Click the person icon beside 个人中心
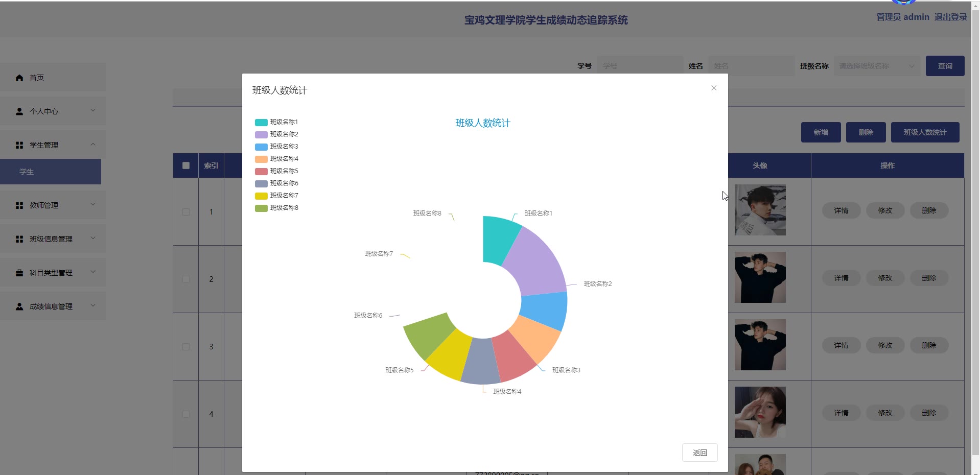Image resolution: width=980 pixels, height=475 pixels. pyautogui.click(x=19, y=111)
